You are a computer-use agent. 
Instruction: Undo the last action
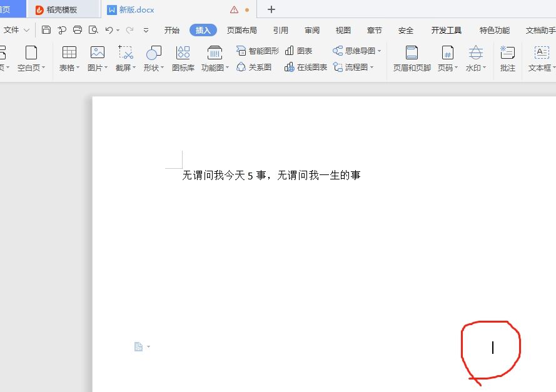point(108,29)
